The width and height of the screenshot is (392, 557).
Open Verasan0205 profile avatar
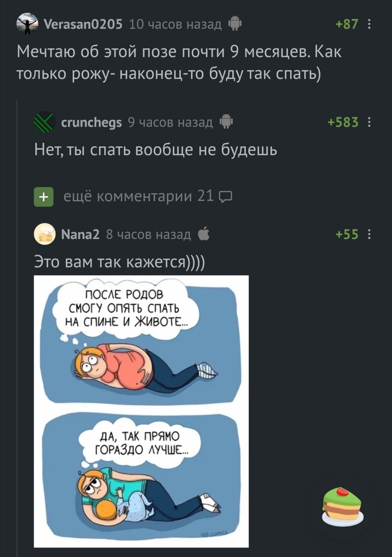(x=27, y=24)
